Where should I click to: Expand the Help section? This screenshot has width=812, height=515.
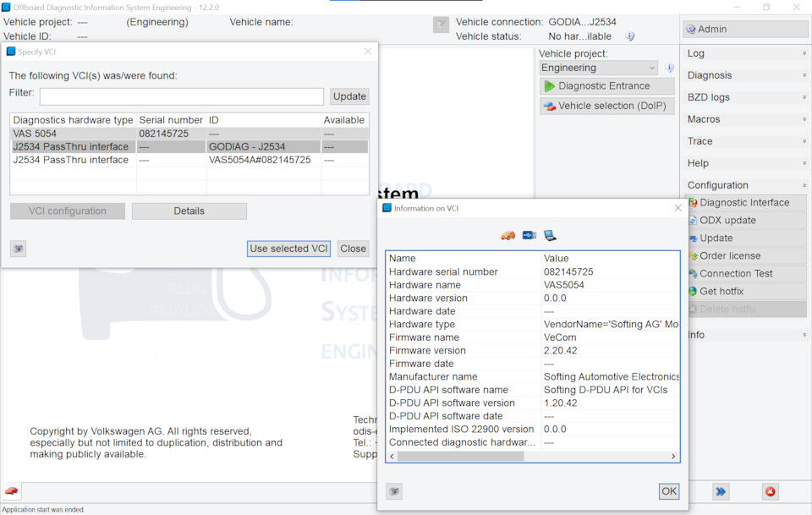(x=745, y=163)
